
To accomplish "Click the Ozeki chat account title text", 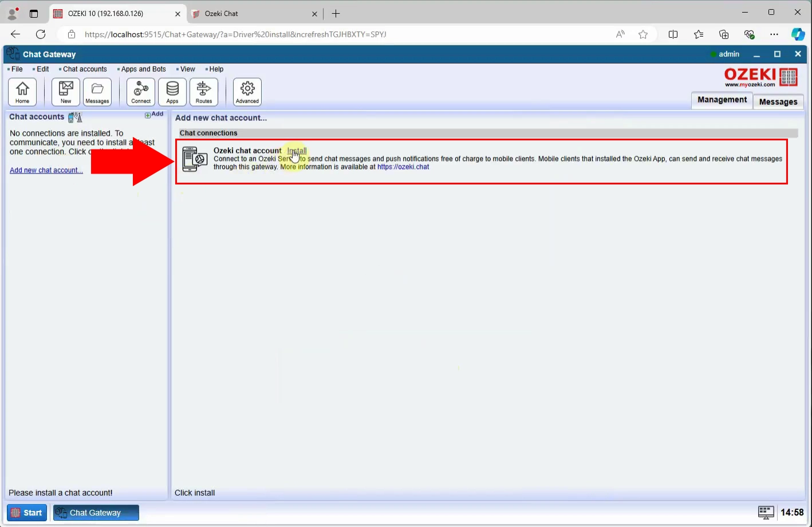I will 247,151.
